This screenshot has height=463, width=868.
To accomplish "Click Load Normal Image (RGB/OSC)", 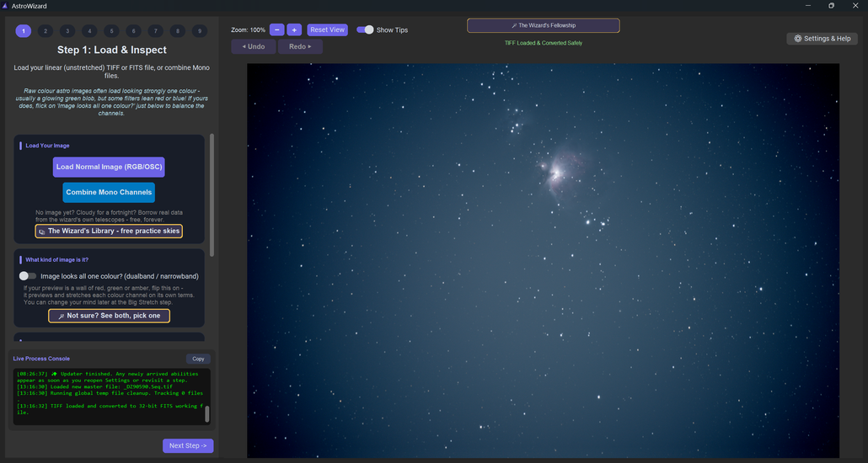I will (x=109, y=167).
